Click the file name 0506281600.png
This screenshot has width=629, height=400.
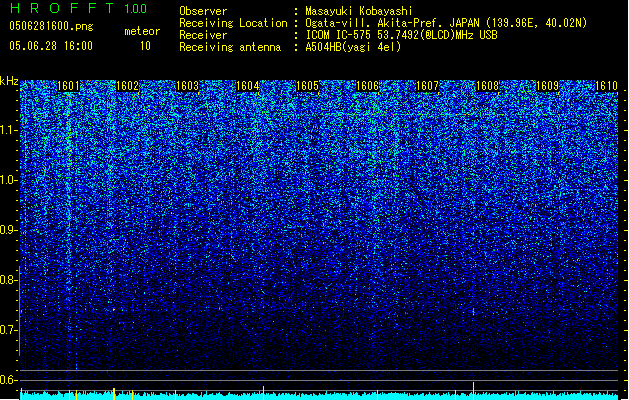click(x=51, y=26)
